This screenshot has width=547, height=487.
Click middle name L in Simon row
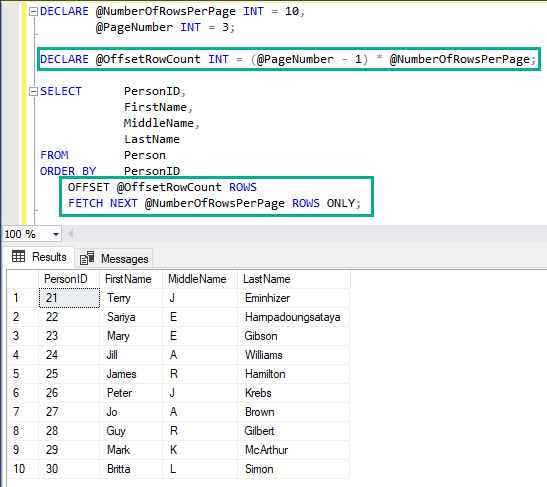[x=173, y=469]
